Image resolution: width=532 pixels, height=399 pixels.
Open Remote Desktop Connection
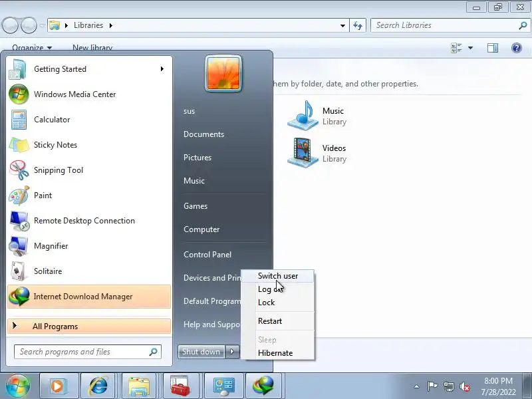tap(89, 221)
